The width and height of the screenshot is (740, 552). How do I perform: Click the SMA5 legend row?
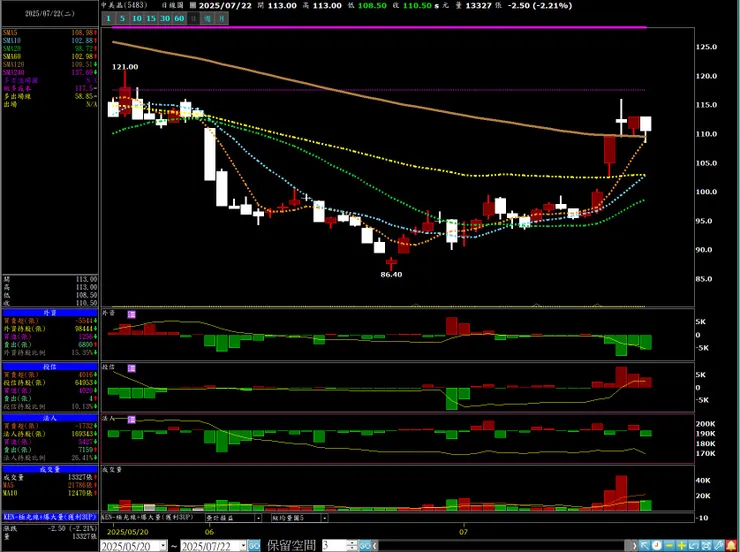pos(50,33)
